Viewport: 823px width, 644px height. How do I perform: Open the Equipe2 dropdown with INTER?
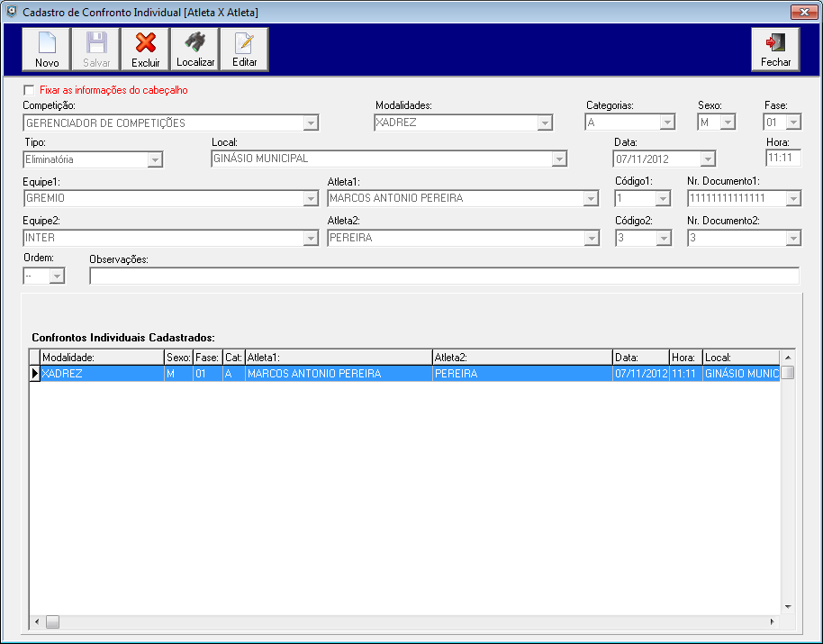tap(311, 239)
